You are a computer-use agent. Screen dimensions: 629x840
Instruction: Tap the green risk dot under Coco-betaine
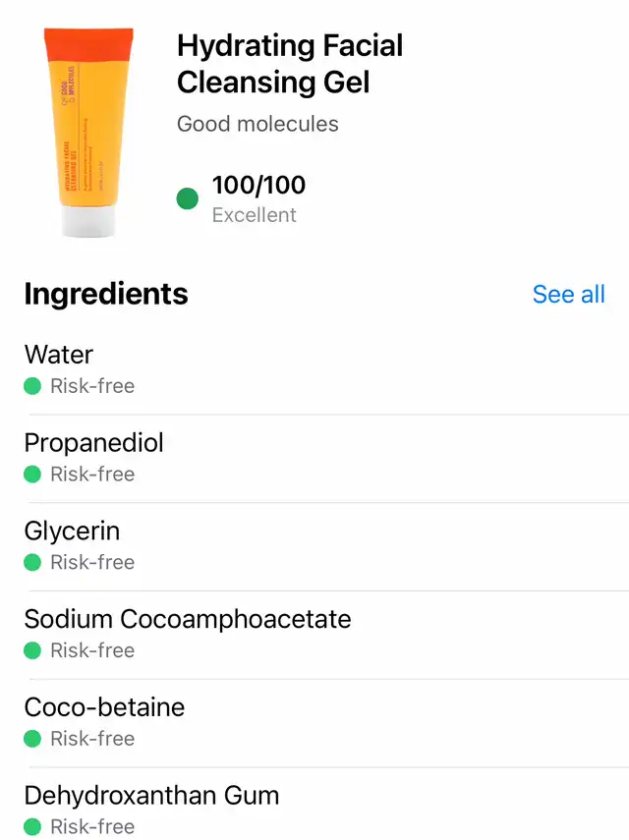coord(32,739)
